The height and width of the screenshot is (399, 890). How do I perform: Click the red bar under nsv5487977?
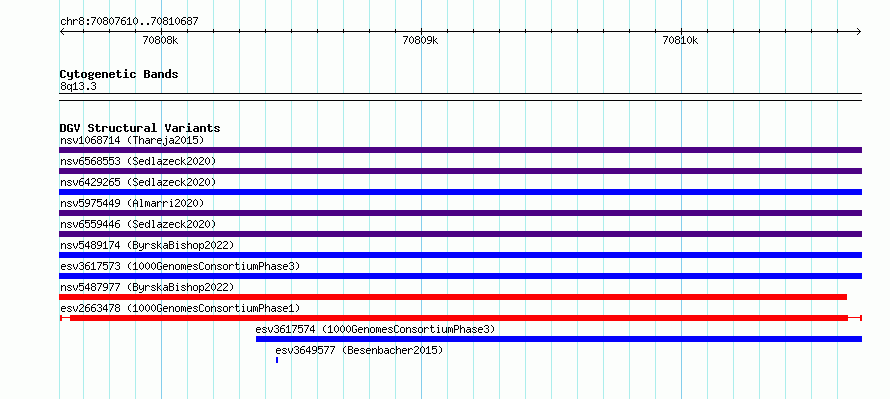pyautogui.click(x=453, y=297)
